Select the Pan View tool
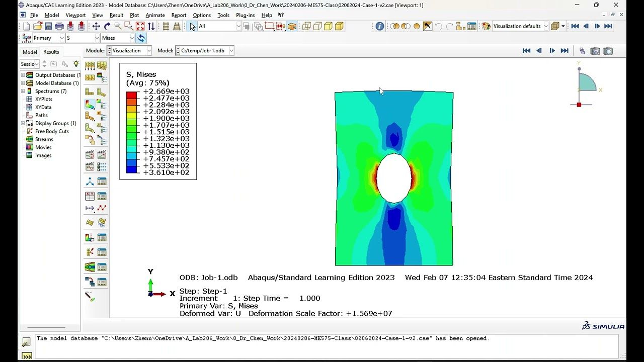 [x=96, y=26]
